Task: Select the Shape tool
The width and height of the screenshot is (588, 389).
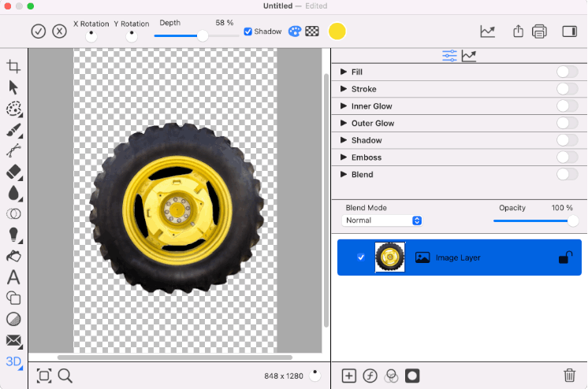Action: [x=13, y=298]
